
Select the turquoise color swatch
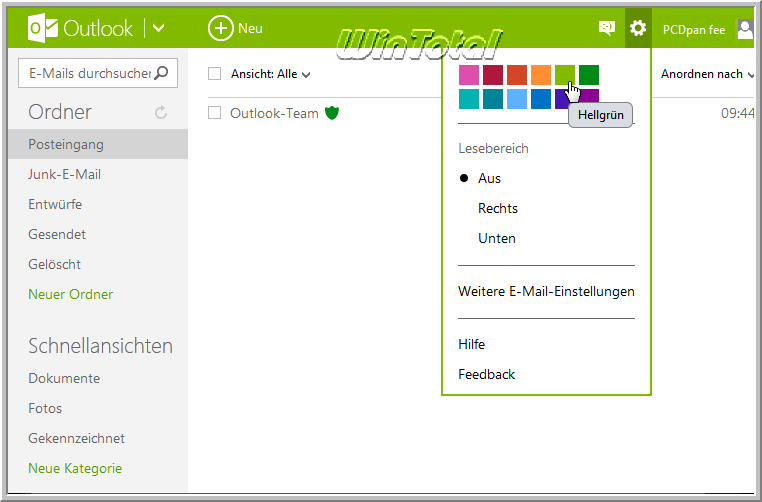pos(469,99)
